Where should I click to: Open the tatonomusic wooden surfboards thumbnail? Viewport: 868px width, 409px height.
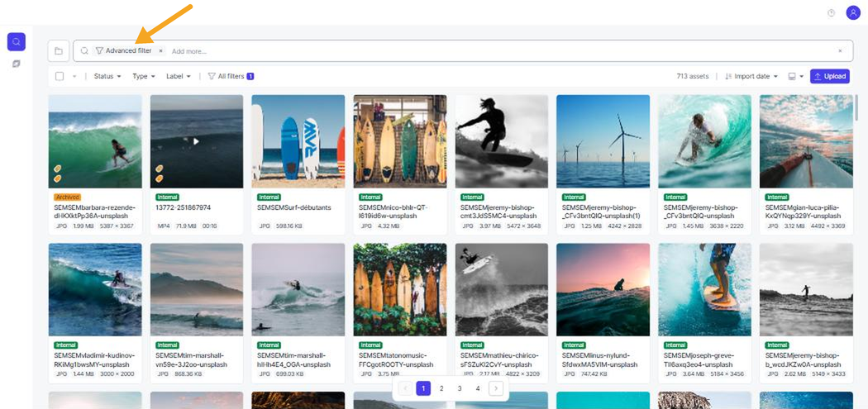[400, 289]
